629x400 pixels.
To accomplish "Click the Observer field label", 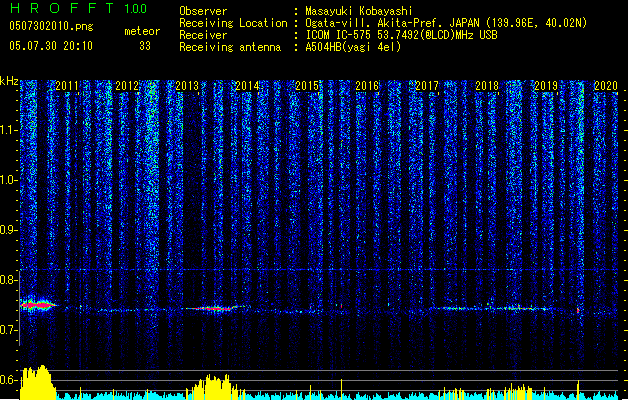I will pos(203,11).
